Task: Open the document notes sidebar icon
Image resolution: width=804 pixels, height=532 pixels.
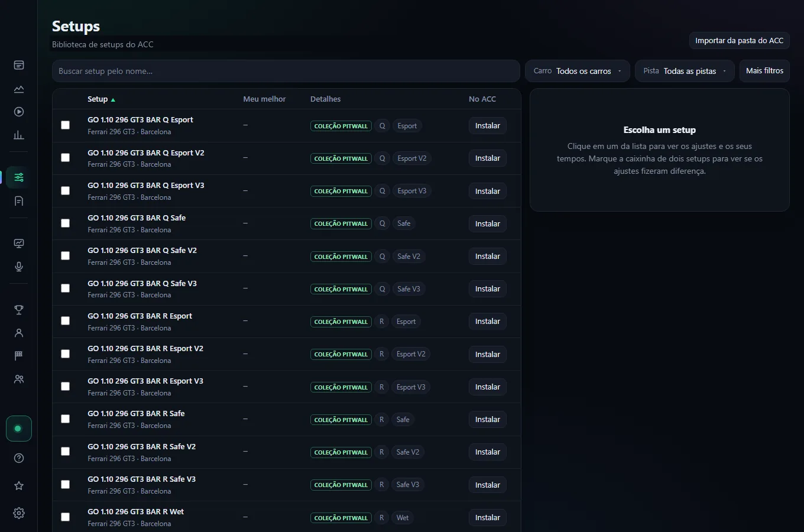Action: pyautogui.click(x=19, y=201)
